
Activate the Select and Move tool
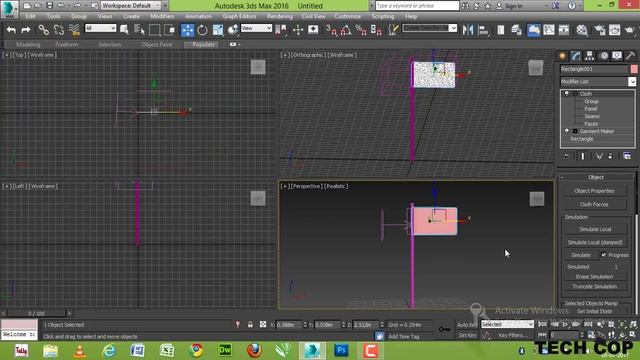[x=187, y=30]
